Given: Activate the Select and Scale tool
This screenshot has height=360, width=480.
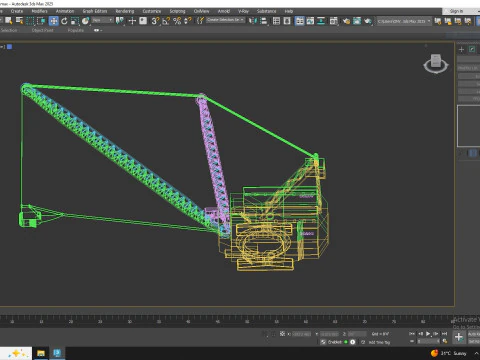Looking at the screenshot, I should (75, 21).
